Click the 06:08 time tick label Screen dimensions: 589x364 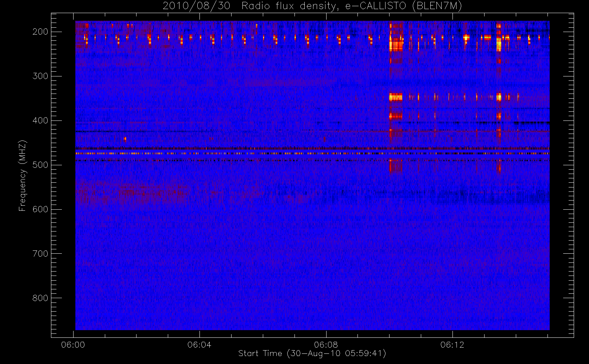point(326,345)
